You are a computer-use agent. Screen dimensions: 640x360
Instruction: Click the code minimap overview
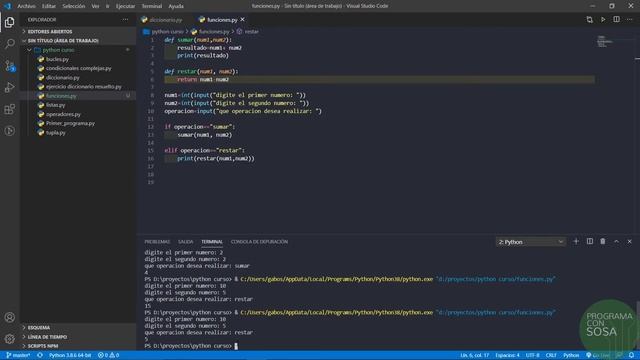point(604,41)
